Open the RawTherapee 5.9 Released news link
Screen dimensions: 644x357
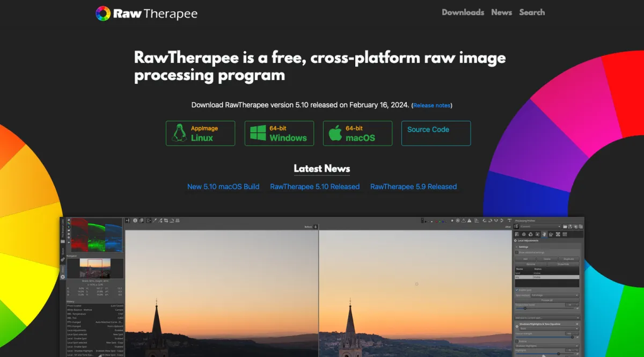tap(413, 187)
